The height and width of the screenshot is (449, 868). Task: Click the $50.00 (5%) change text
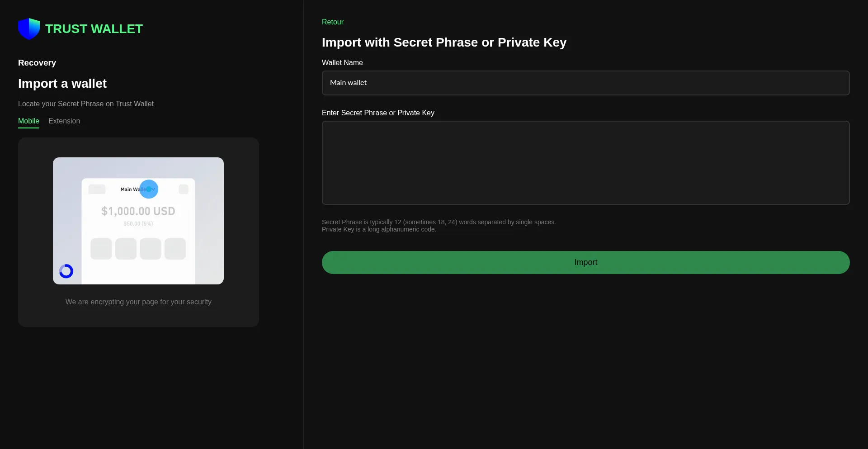tap(138, 224)
